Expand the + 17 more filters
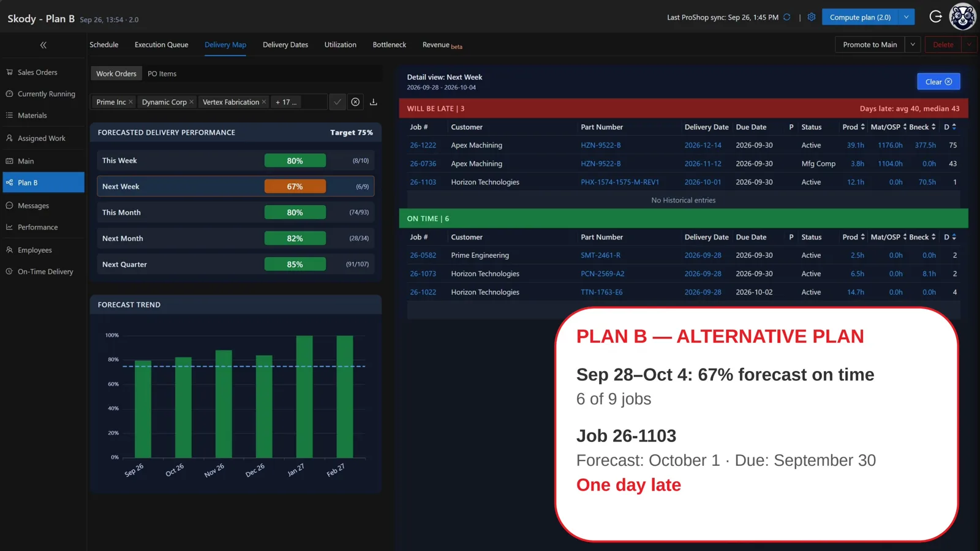The height and width of the screenshot is (551, 980). (x=286, y=102)
